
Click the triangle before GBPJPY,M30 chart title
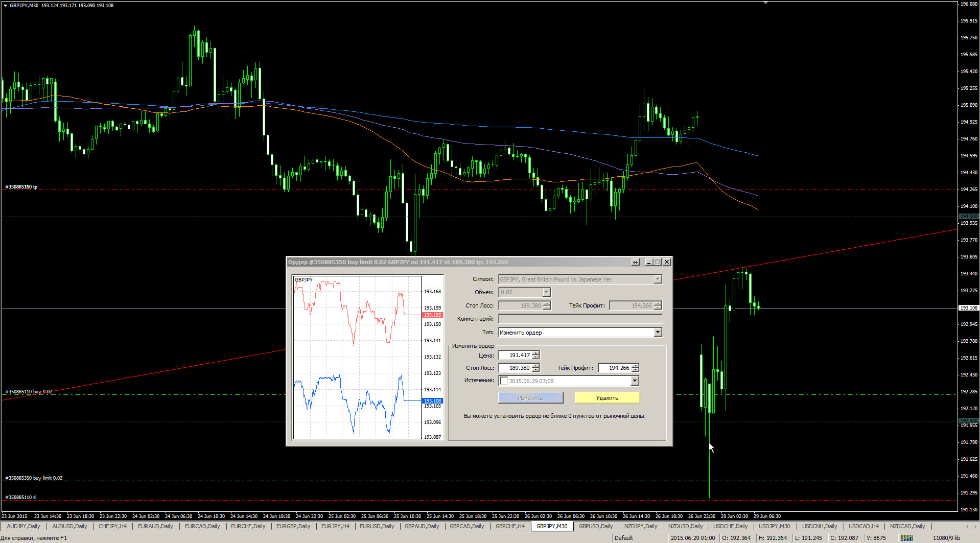coord(5,5)
